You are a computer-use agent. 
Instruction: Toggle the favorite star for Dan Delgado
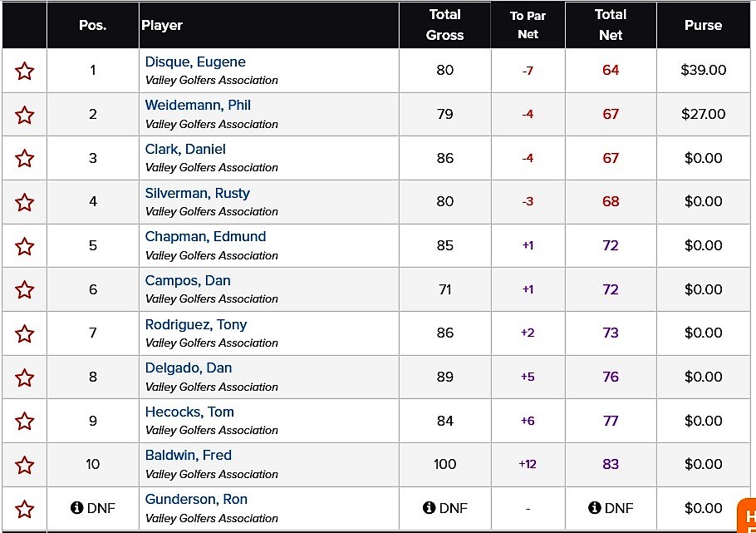(x=25, y=378)
